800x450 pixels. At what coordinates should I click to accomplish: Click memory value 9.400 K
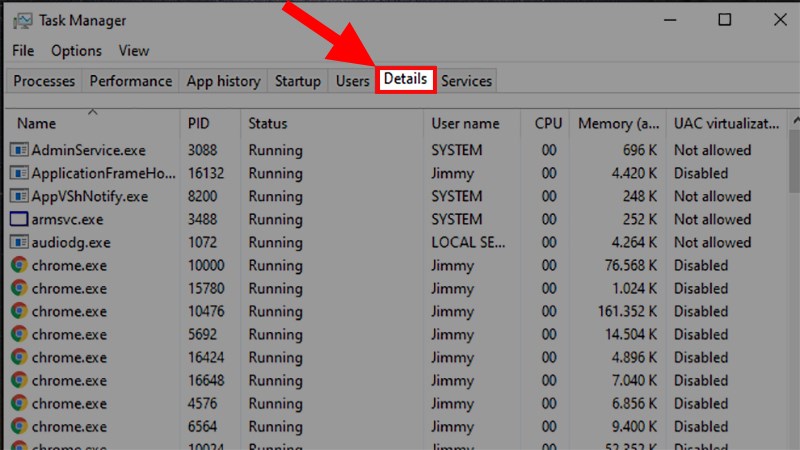[x=635, y=427]
